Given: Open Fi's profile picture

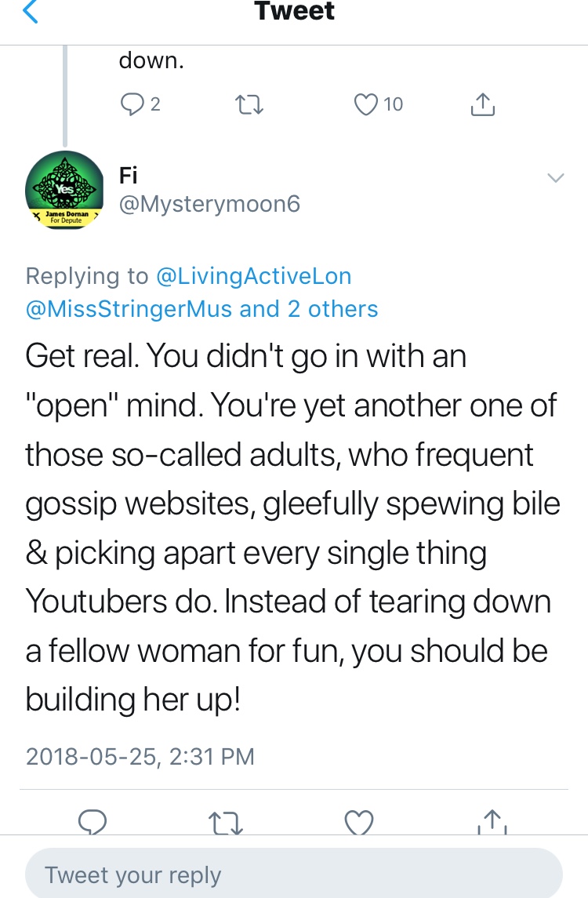Looking at the screenshot, I should (x=64, y=188).
